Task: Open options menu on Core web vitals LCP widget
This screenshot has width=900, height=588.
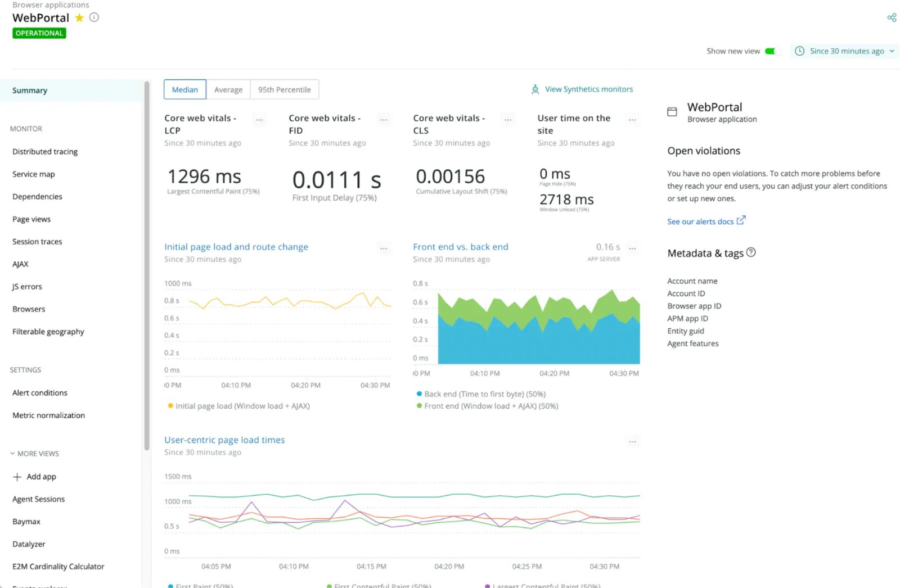Action: click(259, 119)
